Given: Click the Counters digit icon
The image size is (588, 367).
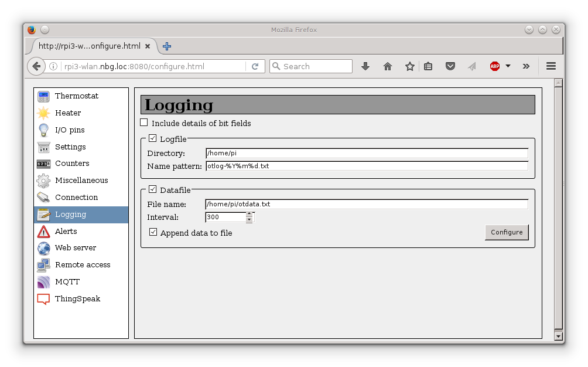Looking at the screenshot, I should 43,164.
